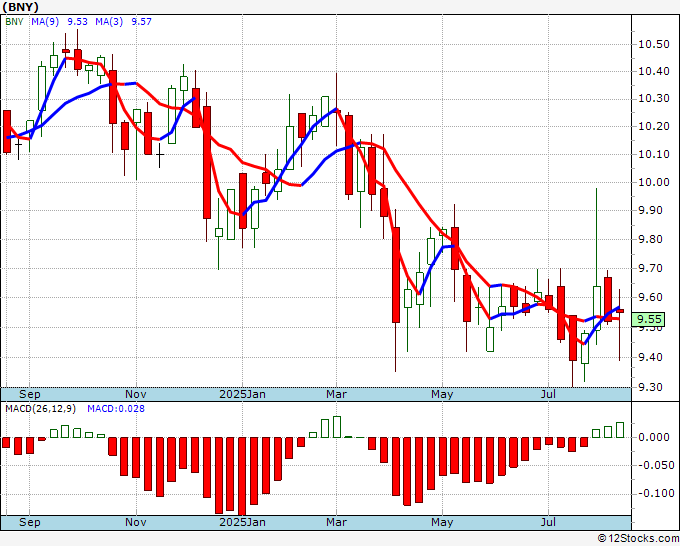Click the 10.30 price axis label

(x=654, y=98)
